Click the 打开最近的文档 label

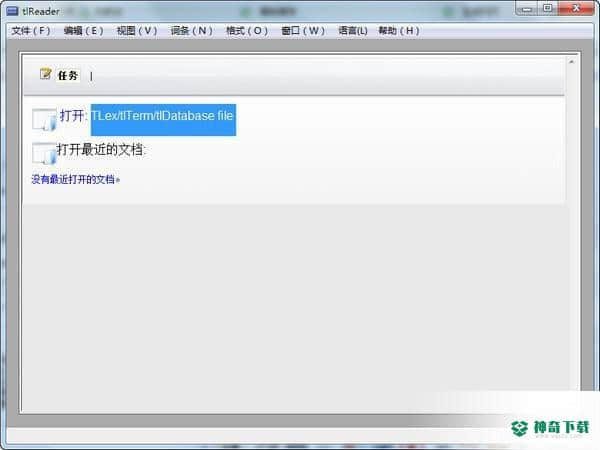pos(101,149)
